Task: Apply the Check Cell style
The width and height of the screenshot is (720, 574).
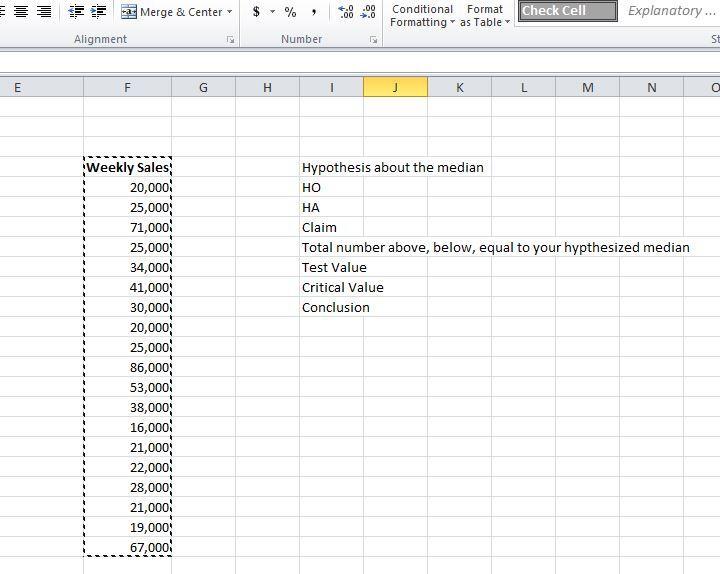Action: click(x=568, y=11)
